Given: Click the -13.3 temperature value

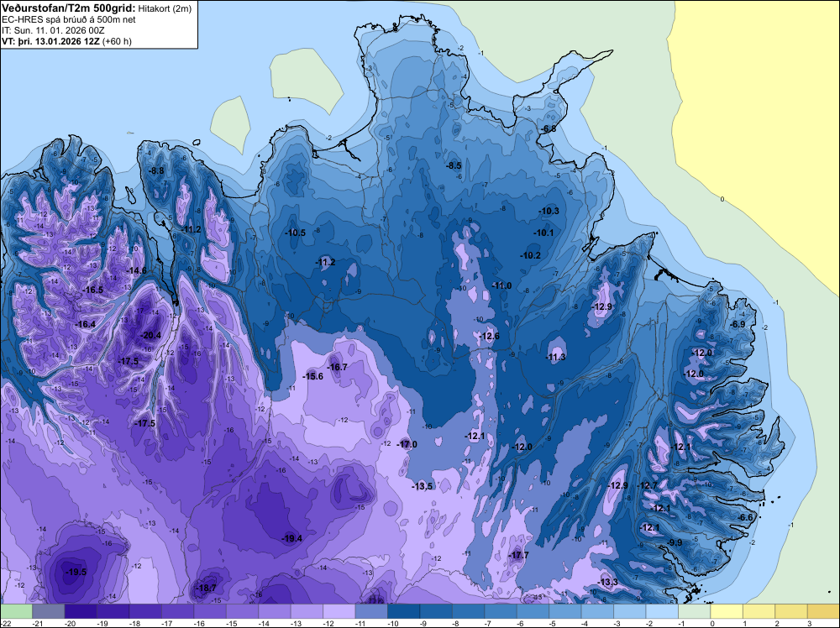Looking at the screenshot, I should [607, 583].
